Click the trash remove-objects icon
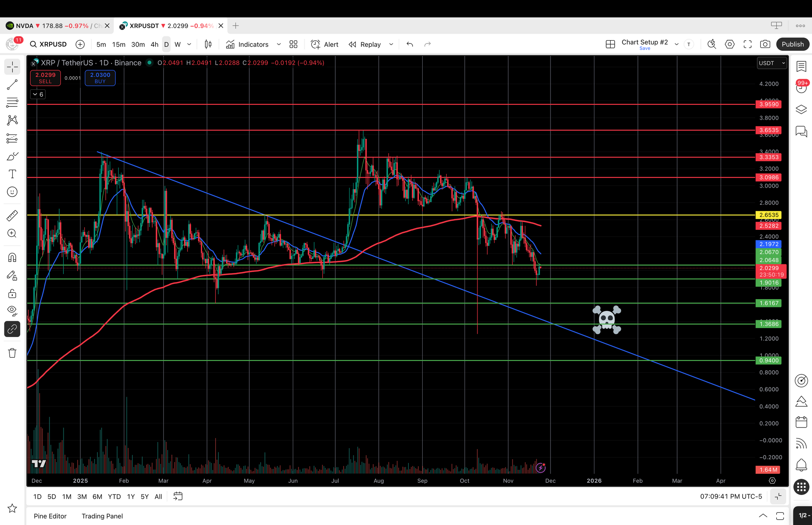Screen dimensions: 812x525 coord(12,353)
